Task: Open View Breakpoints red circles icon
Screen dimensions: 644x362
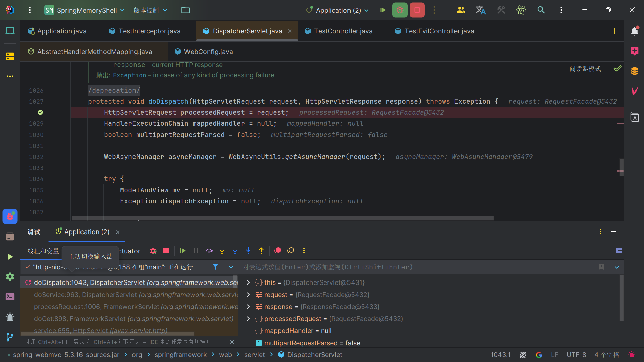Action: click(x=278, y=251)
